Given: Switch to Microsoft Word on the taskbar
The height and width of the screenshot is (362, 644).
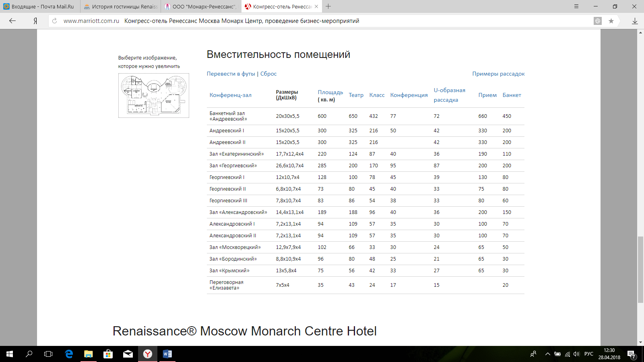Looking at the screenshot, I should point(167,354).
